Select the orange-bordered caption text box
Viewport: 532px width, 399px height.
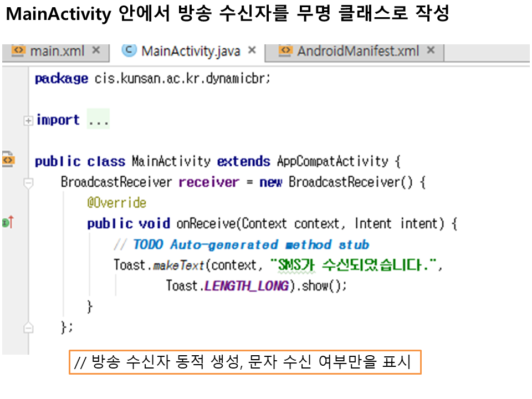click(245, 362)
